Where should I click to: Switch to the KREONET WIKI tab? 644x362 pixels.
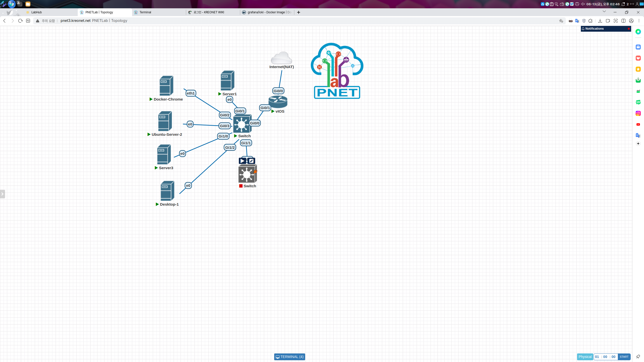pyautogui.click(x=213, y=12)
